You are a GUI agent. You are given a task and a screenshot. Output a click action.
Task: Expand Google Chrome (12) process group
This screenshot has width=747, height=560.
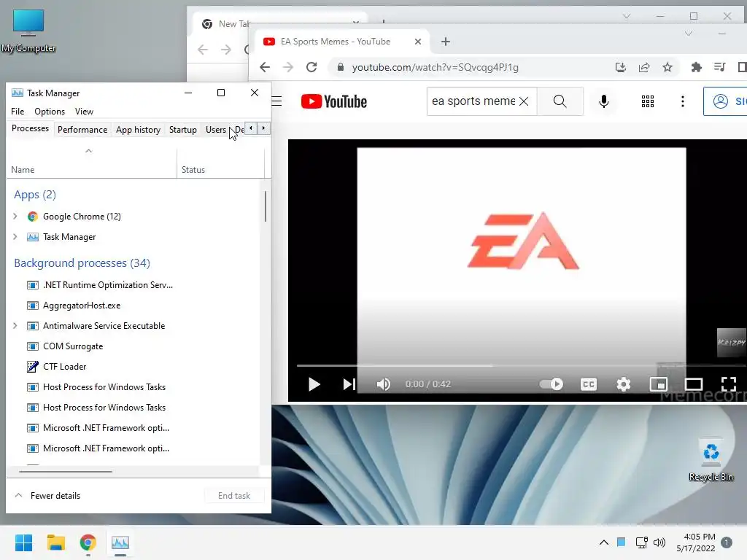click(15, 216)
